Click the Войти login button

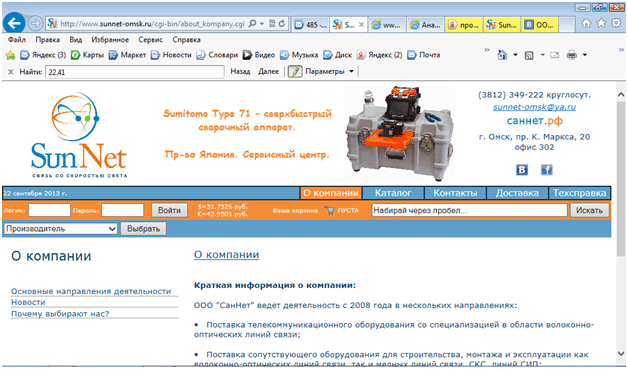169,210
